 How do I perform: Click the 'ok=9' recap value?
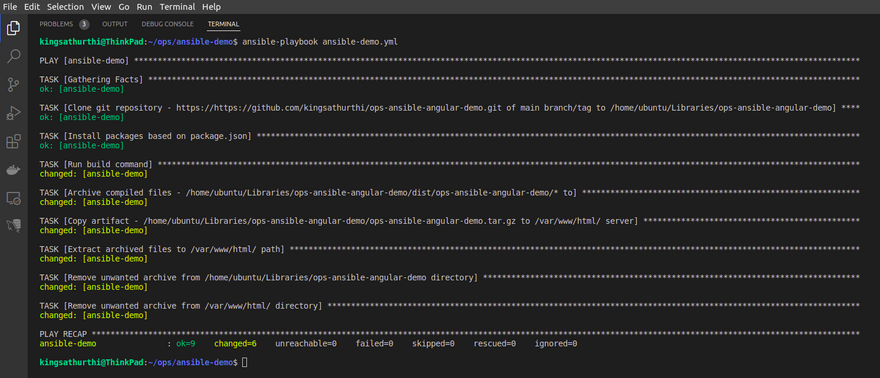185,344
